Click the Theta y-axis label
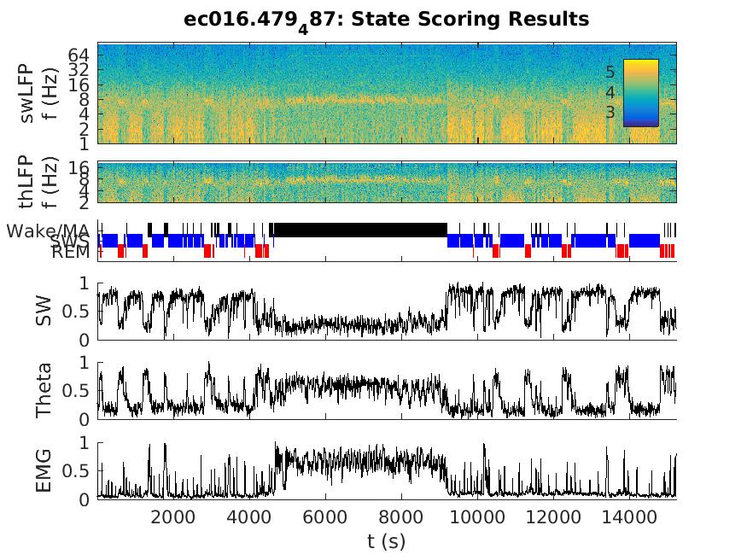Viewport: 747px width, 560px height. pyautogui.click(x=44, y=391)
